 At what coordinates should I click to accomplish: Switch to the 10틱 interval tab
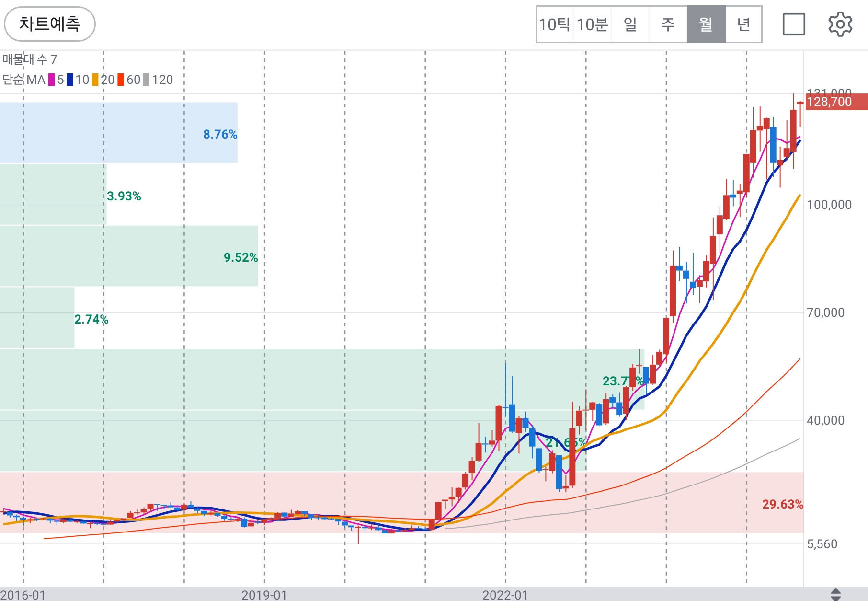tap(555, 24)
